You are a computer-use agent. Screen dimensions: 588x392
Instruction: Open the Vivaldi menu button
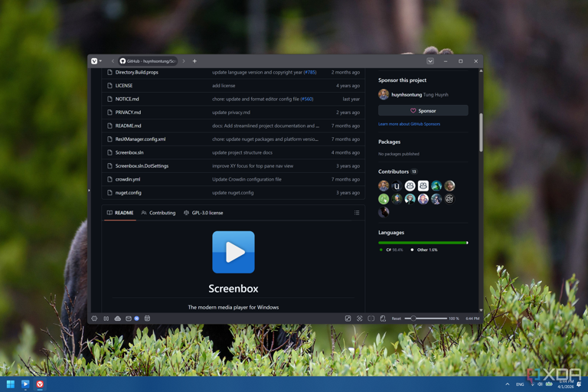pyautogui.click(x=96, y=61)
